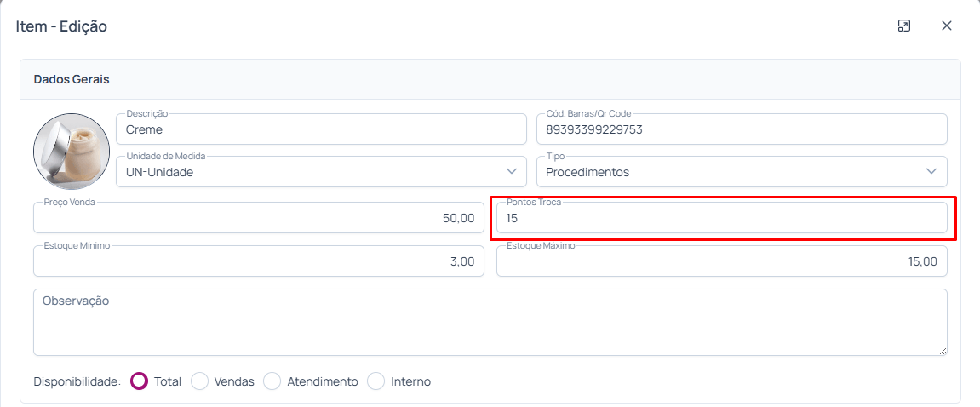980x407 pixels.
Task: Click the Estoque Máximo field
Action: point(722,261)
